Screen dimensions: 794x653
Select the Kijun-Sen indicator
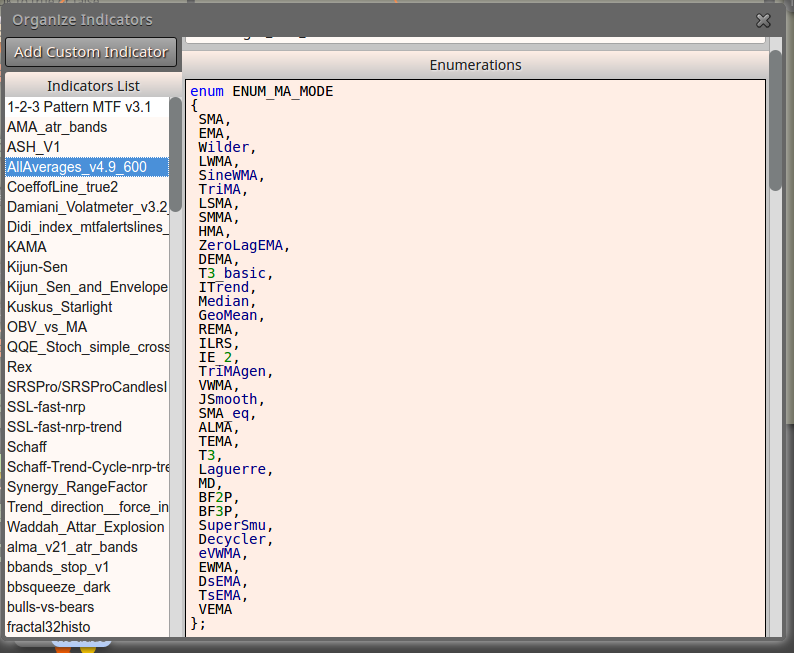[87, 267]
